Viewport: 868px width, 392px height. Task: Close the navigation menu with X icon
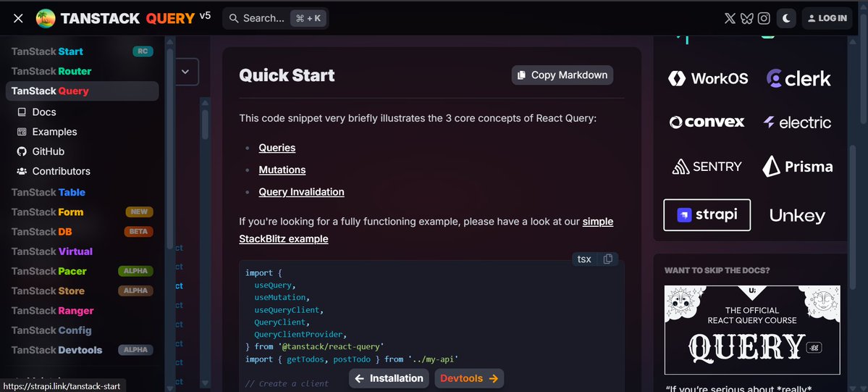18,18
